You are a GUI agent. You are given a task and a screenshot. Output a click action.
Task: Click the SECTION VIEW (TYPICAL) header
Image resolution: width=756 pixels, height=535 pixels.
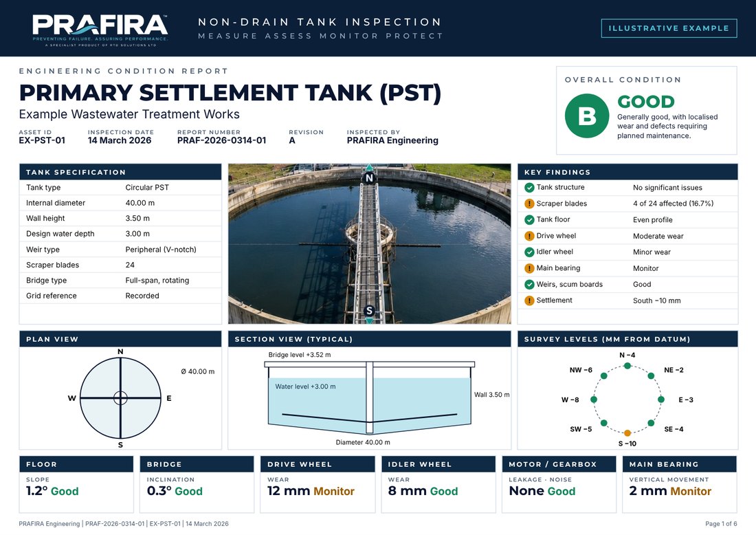pyautogui.click(x=369, y=338)
